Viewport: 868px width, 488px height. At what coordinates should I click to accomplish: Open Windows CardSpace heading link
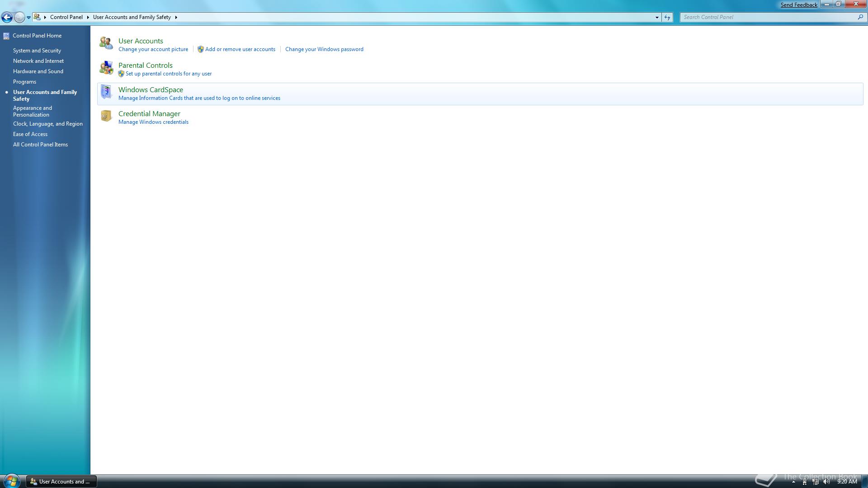(x=151, y=90)
